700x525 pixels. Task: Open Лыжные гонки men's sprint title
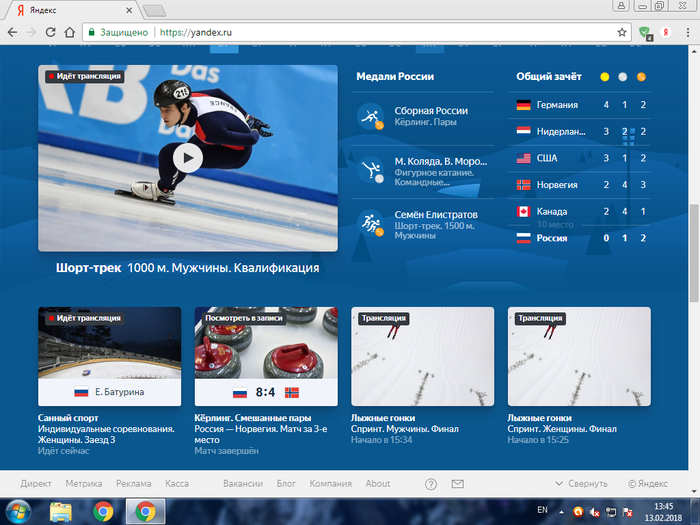383,418
